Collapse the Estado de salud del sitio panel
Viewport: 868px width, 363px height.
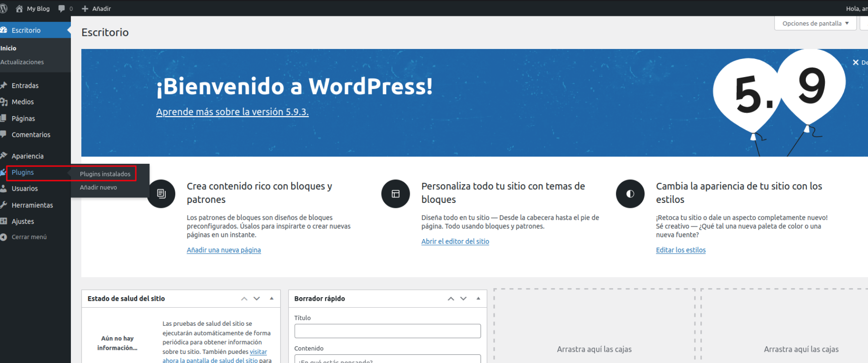272,299
